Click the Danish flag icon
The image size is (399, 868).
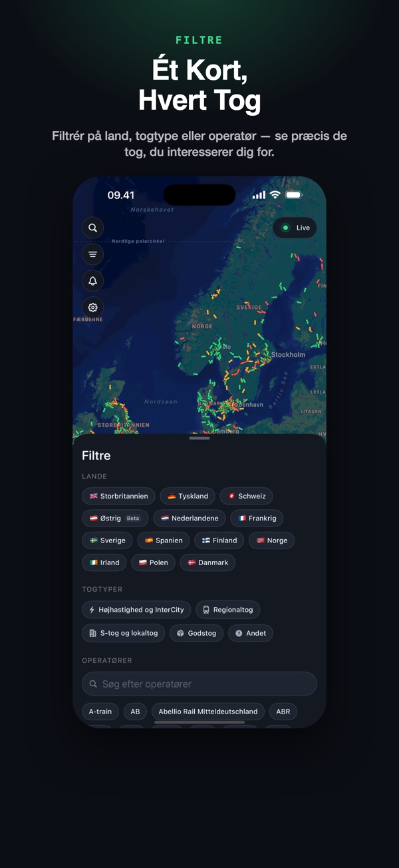click(x=192, y=562)
